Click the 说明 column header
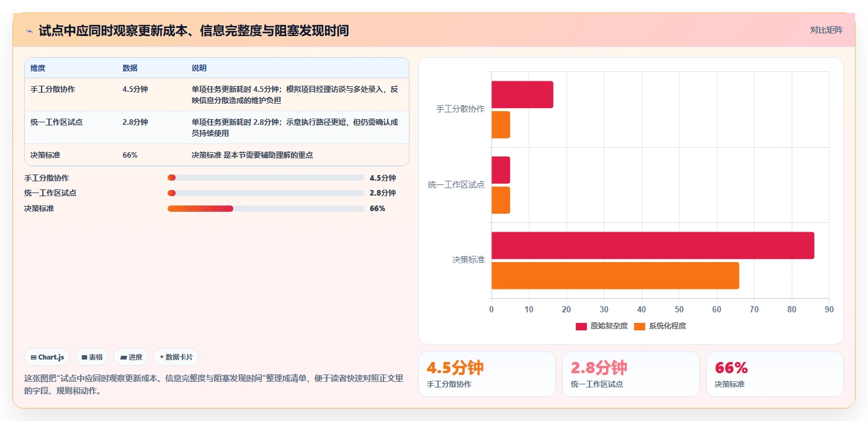This screenshot has height=421, width=868. (199, 68)
